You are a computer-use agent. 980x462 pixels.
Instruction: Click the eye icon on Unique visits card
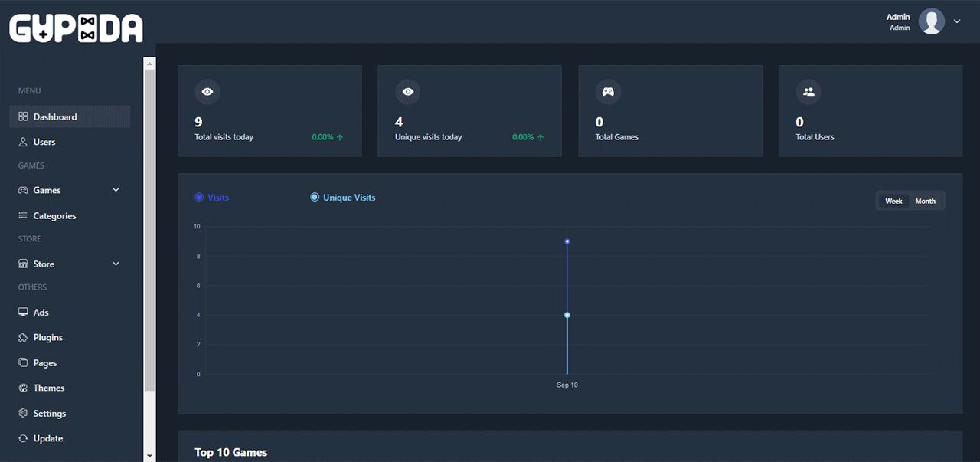(x=408, y=92)
